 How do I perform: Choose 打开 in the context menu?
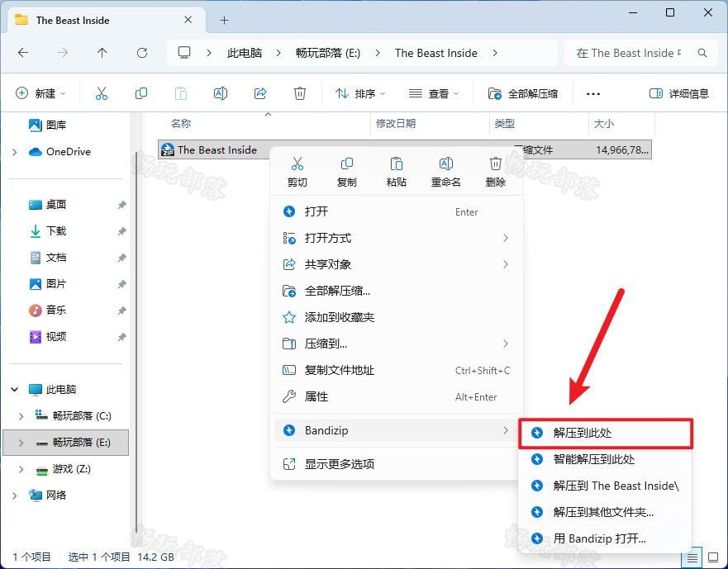397,211
